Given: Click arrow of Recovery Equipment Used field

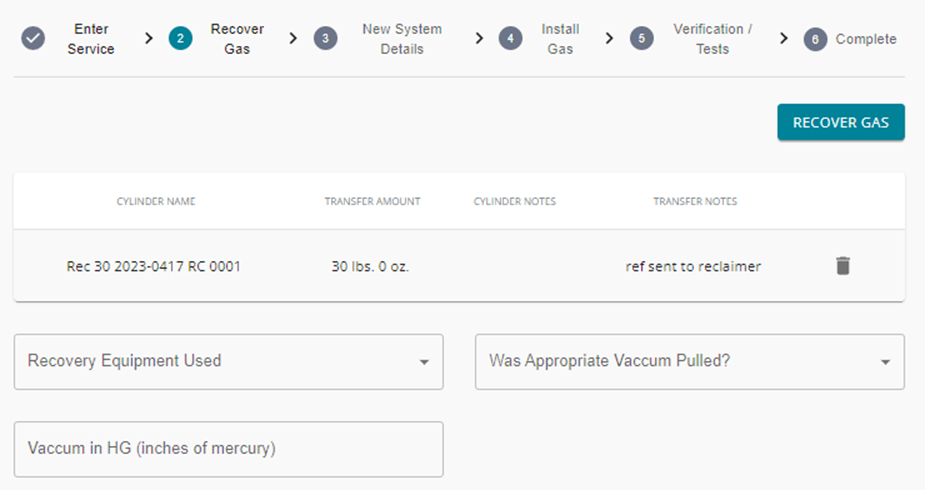Looking at the screenshot, I should [424, 362].
